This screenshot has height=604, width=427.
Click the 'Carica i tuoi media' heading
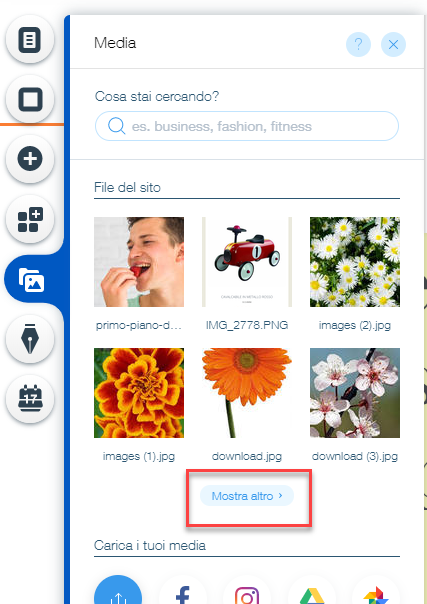150,545
